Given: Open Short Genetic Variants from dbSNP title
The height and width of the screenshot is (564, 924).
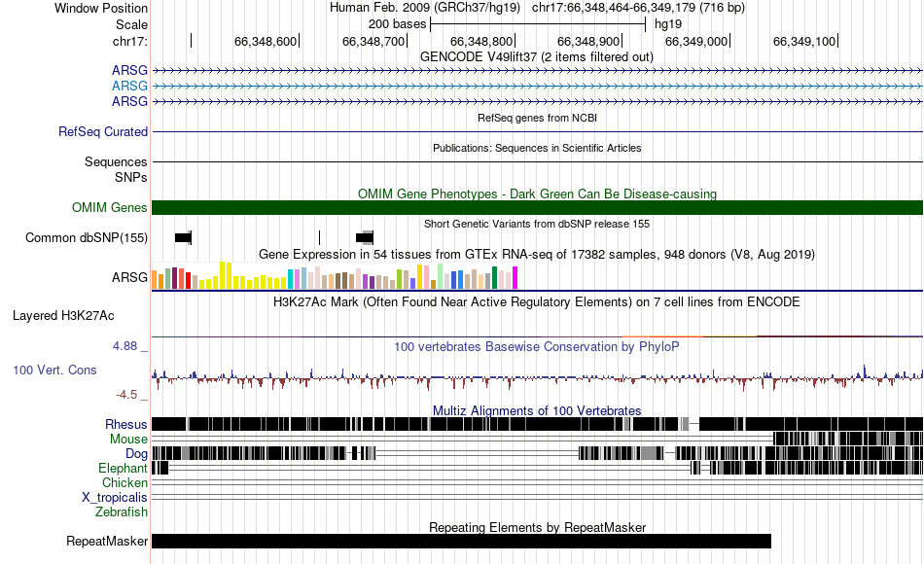Looking at the screenshot, I should point(537,224).
